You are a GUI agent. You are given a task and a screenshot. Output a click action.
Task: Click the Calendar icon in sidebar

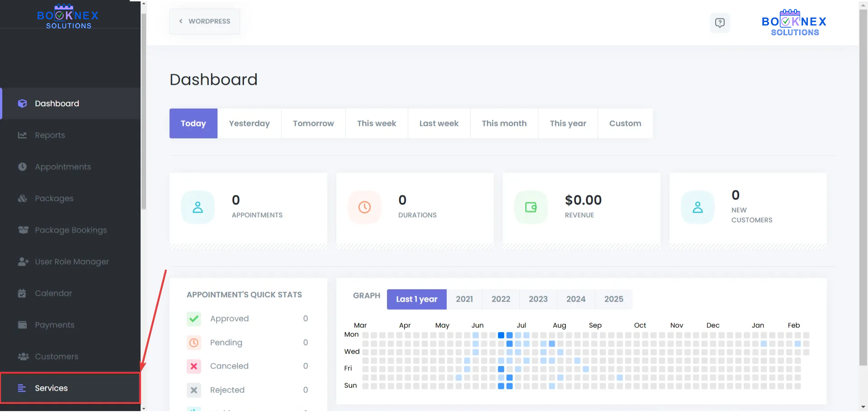point(22,293)
